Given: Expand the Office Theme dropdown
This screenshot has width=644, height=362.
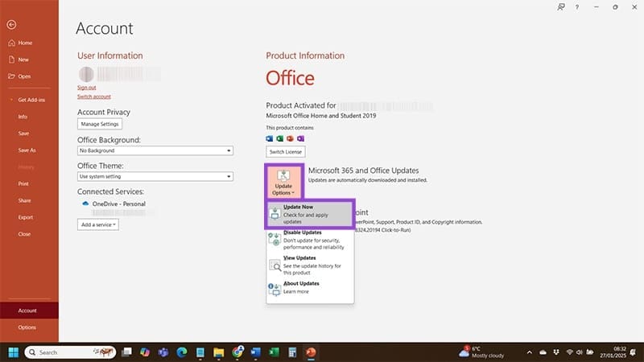Looking at the screenshot, I should tap(155, 175).
